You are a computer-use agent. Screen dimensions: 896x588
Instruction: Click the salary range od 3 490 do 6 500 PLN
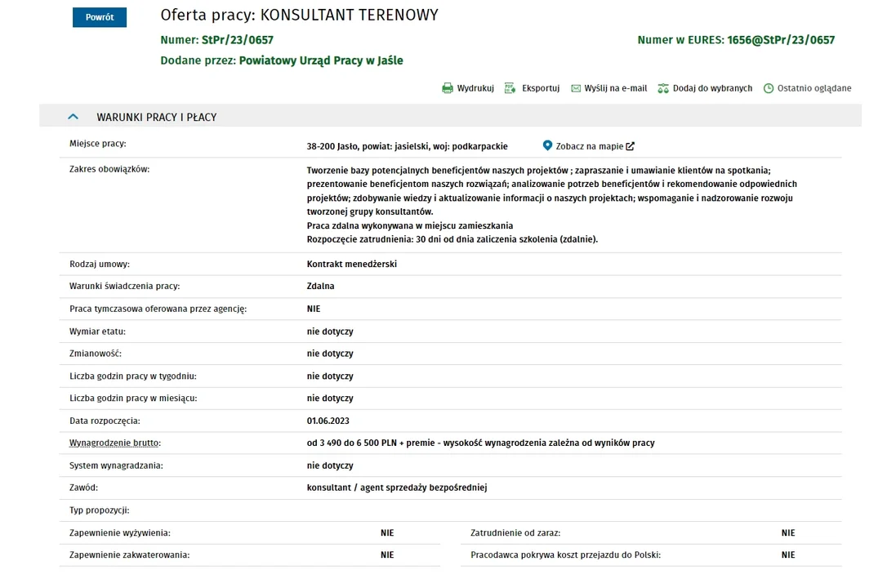coord(351,443)
